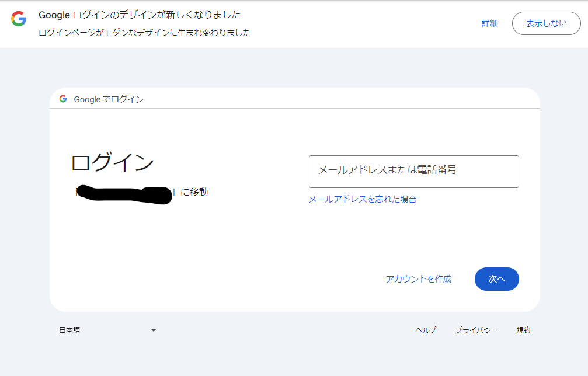Screen dimensions: 588x376
Task: Click the small Google logo in card header
Action: tap(63, 99)
